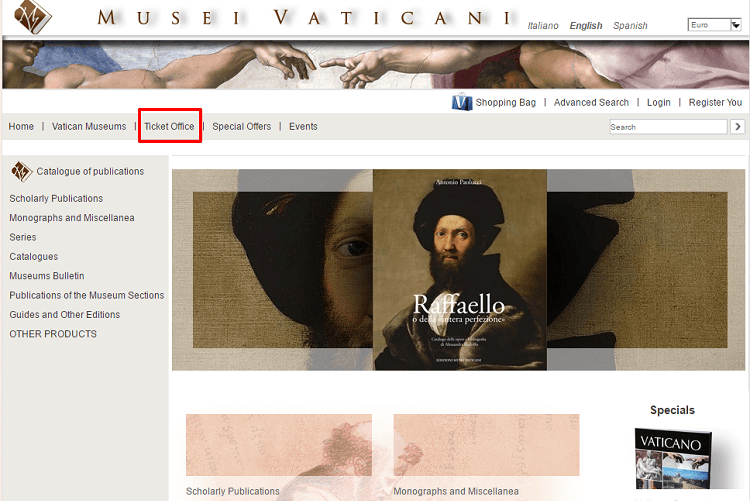Click the Catalogue of publications emblem icon
Image resolution: width=750 pixels, height=501 pixels.
point(22,171)
